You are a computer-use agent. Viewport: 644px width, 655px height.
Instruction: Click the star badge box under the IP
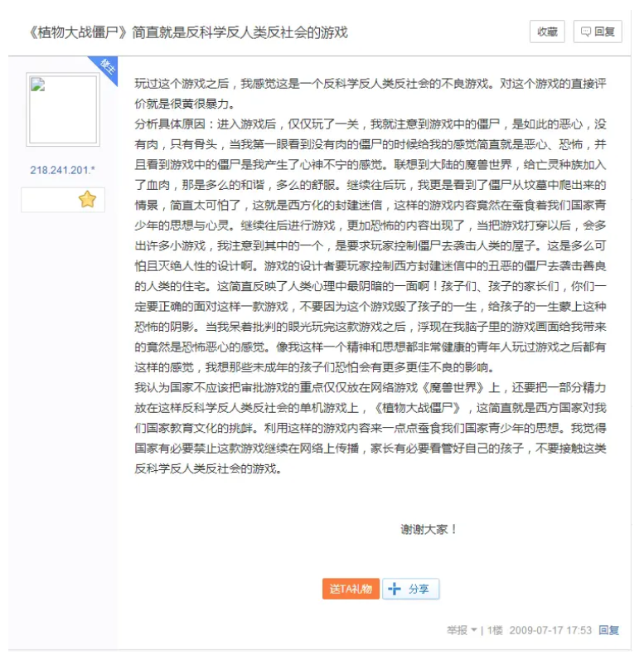point(63,200)
